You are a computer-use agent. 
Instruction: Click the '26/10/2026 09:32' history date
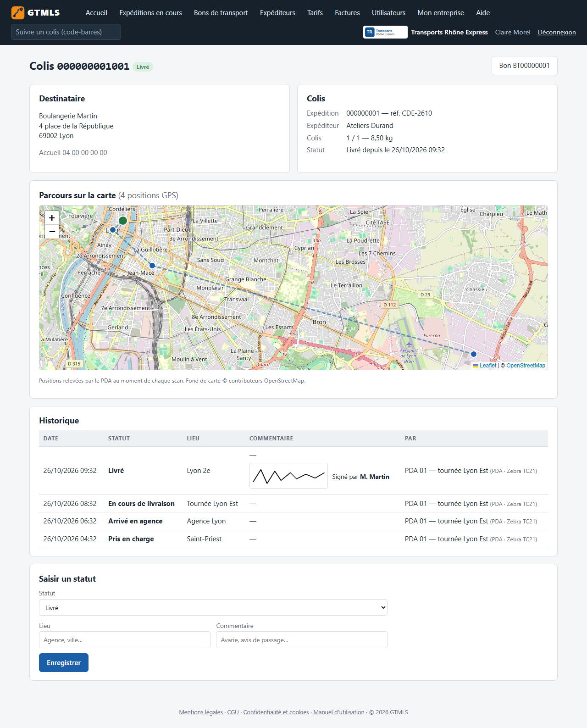tap(70, 471)
